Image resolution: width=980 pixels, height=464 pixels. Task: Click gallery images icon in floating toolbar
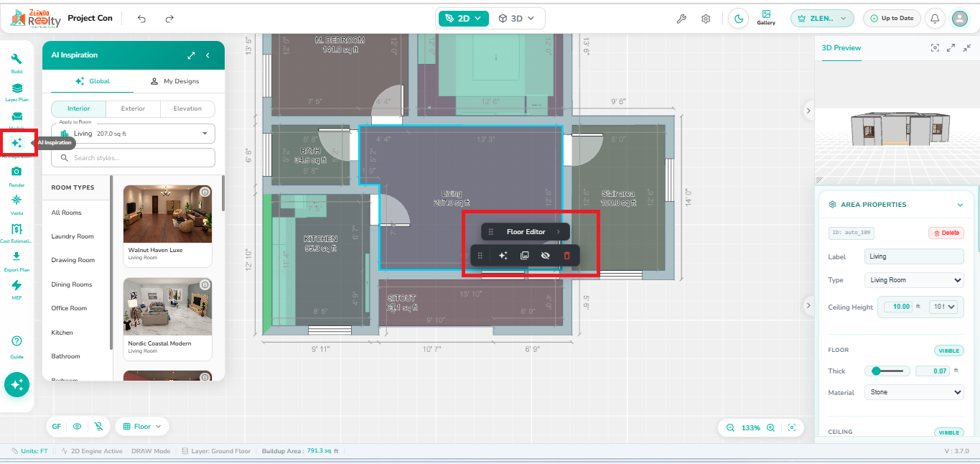click(524, 256)
